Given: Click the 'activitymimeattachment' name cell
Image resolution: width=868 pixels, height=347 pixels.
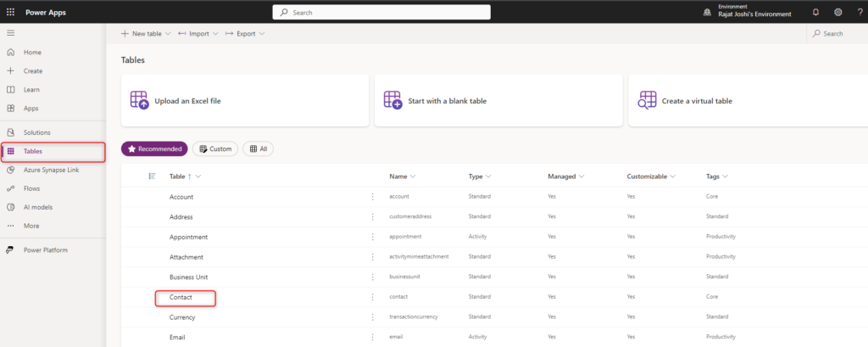Looking at the screenshot, I should [419, 257].
